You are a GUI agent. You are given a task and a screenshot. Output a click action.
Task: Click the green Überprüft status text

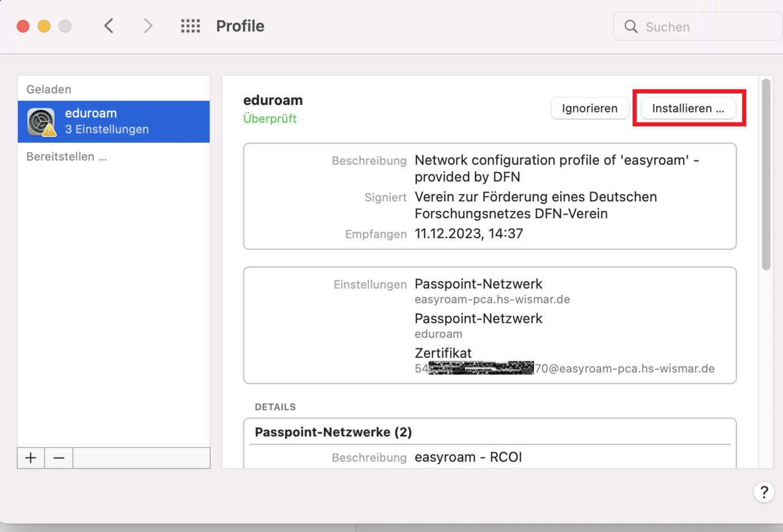pyautogui.click(x=270, y=119)
